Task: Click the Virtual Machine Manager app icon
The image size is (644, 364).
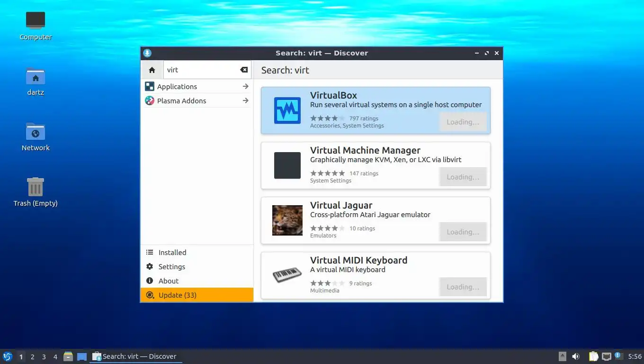Action: (x=287, y=165)
